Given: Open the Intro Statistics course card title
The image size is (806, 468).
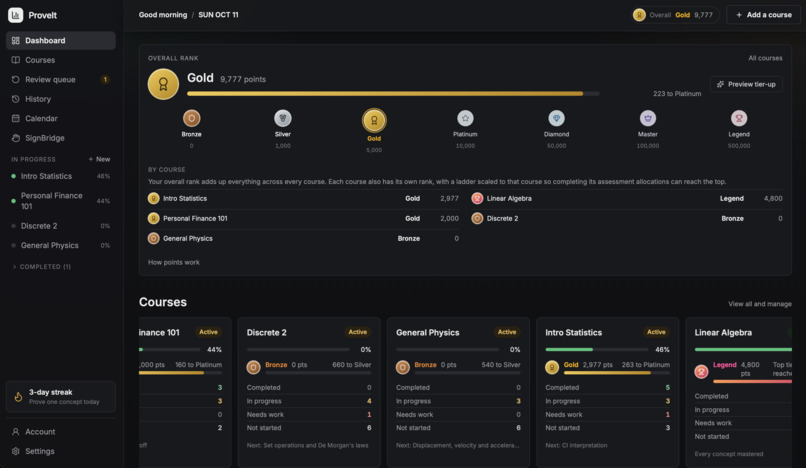Looking at the screenshot, I should pos(574,333).
